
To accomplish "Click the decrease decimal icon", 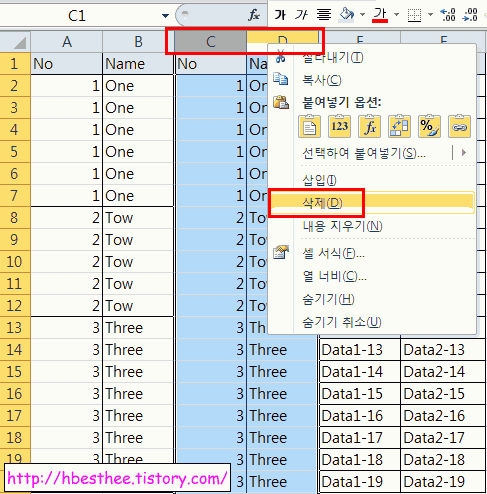I will pyautogui.click(x=470, y=15).
